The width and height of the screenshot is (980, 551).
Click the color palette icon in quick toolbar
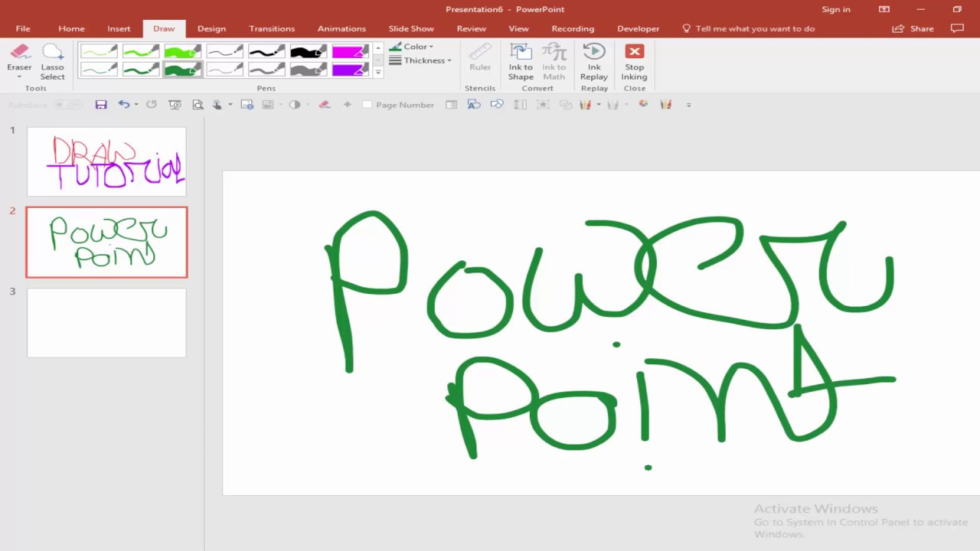coord(643,105)
